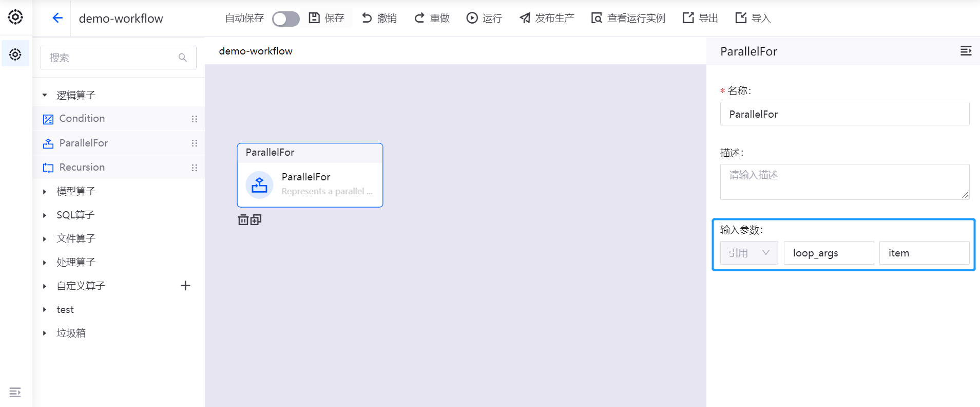Image resolution: width=980 pixels, height=407 pixels.
Task: Toggle the 自动保存 auto-save switch
Action: 285,19
